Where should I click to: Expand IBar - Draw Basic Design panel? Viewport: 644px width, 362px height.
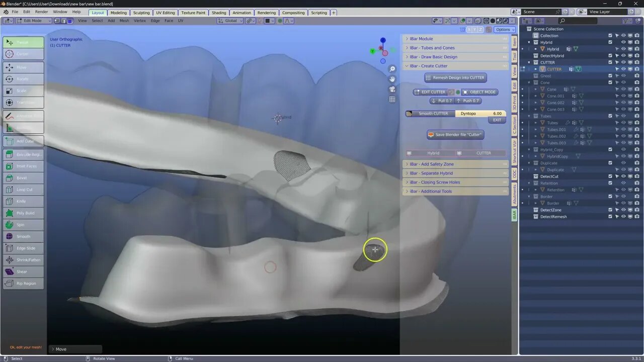click(x=456, y=57)
